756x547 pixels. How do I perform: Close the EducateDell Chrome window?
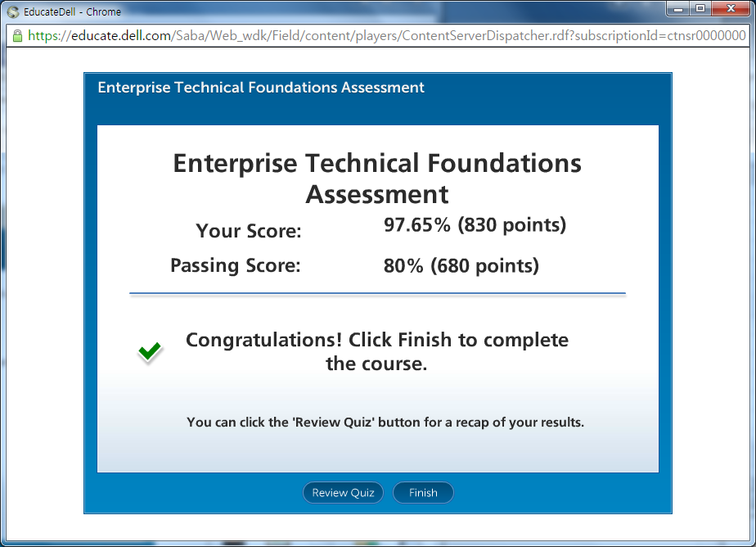tap(731, 9)
